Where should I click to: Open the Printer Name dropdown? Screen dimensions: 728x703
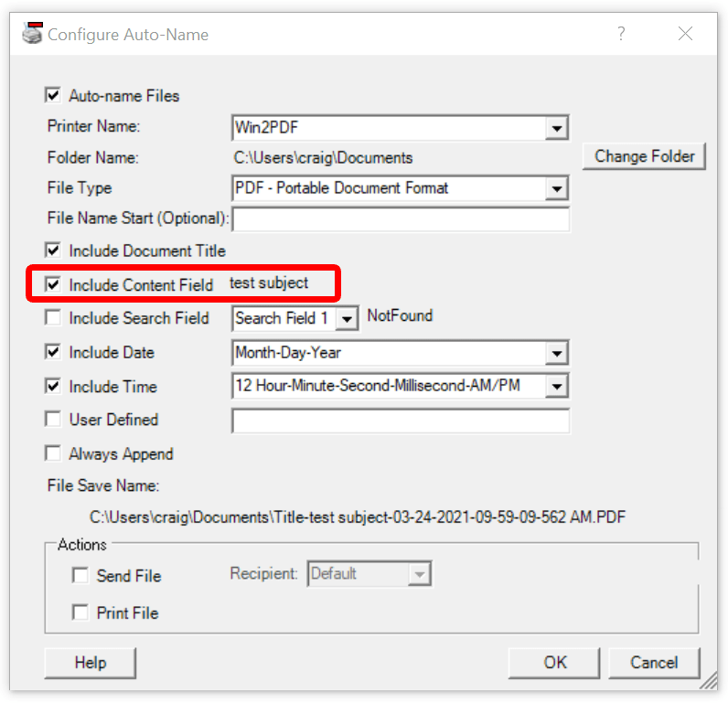coord(557,128)
